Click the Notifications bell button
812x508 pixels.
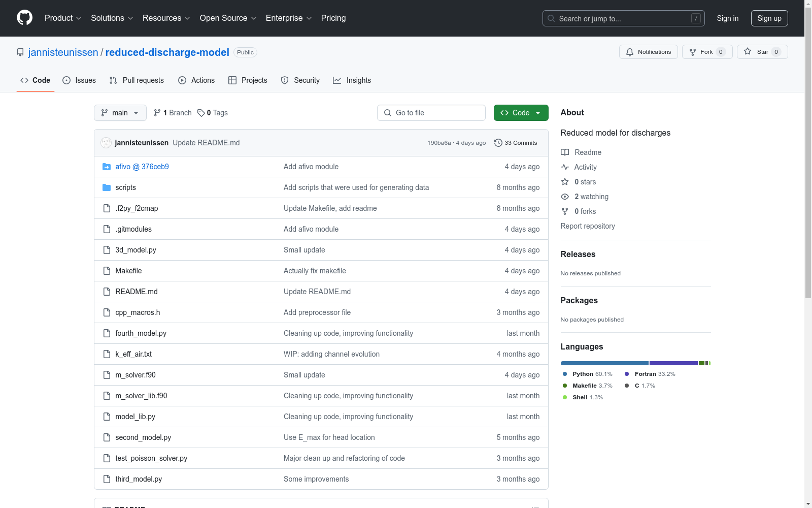coord(648,52)
